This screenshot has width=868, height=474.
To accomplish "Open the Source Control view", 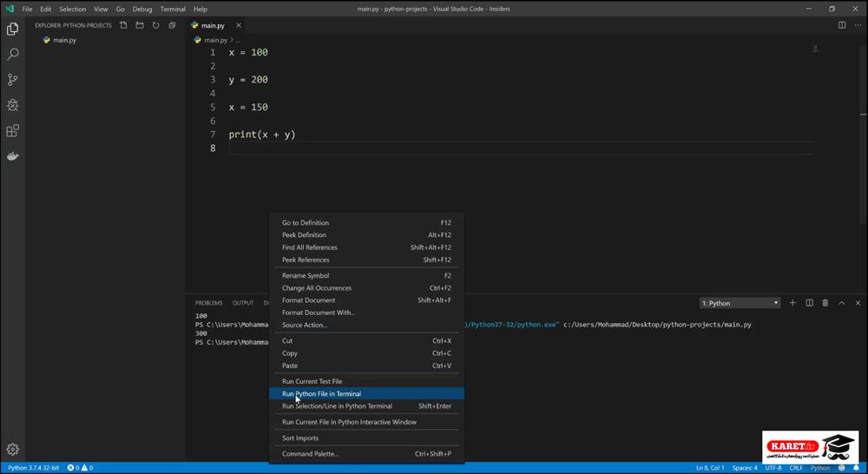I will pos(13,80).
